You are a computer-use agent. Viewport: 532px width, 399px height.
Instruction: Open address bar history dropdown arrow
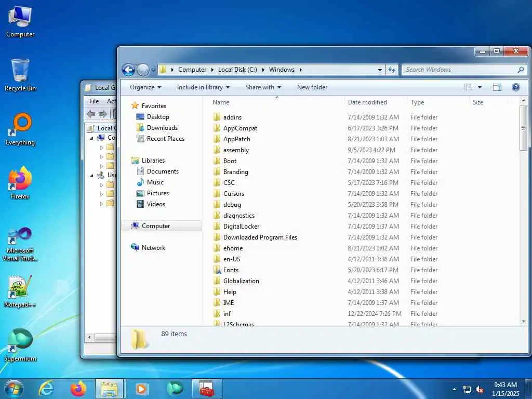[x=380, y=70]
